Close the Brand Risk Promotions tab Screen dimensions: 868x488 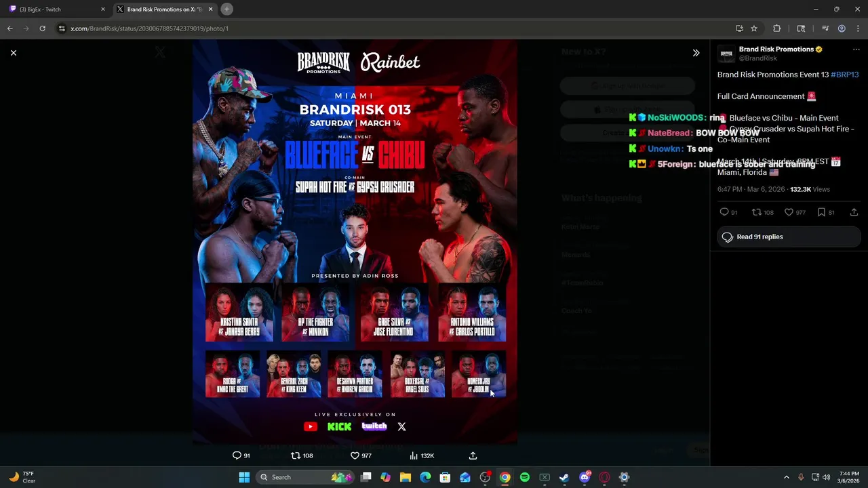[210, 9]
